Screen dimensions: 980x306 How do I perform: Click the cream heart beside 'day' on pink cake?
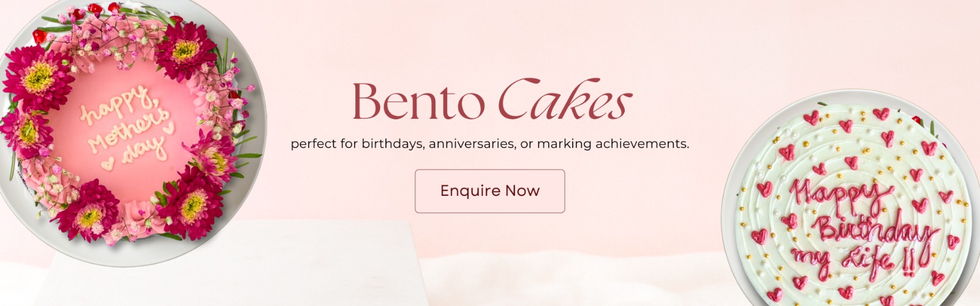pos(108,164)
